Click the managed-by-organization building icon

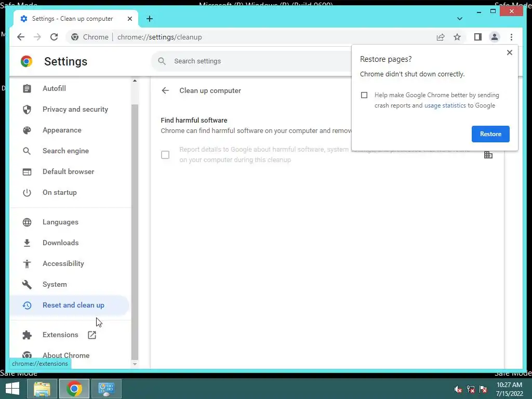click(488, 155)
